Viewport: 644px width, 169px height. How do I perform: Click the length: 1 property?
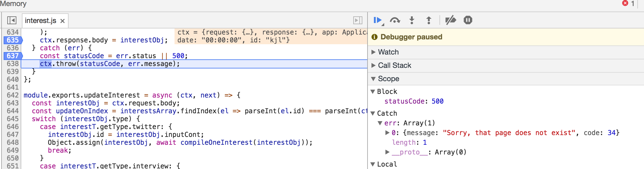(409, 142)
